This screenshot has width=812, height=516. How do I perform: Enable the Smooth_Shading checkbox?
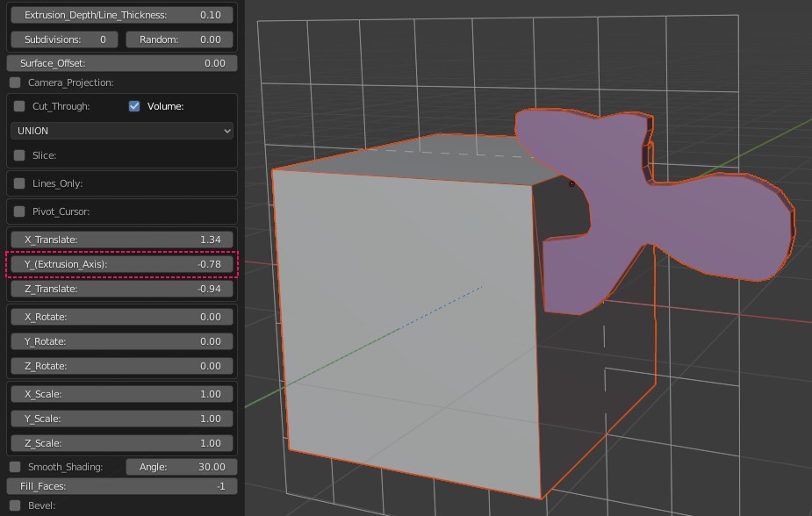pos(16,467)
